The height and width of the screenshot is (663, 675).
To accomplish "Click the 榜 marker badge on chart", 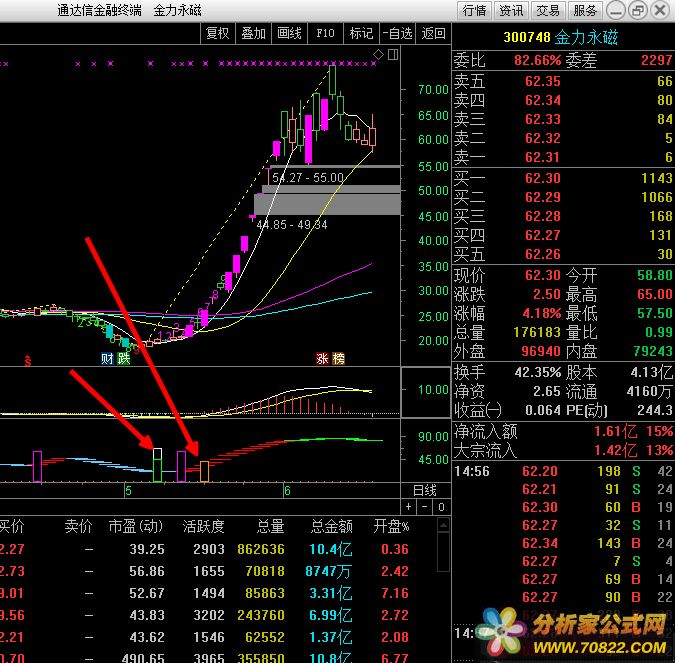I will pyautogui.click(x=338, y=358).
